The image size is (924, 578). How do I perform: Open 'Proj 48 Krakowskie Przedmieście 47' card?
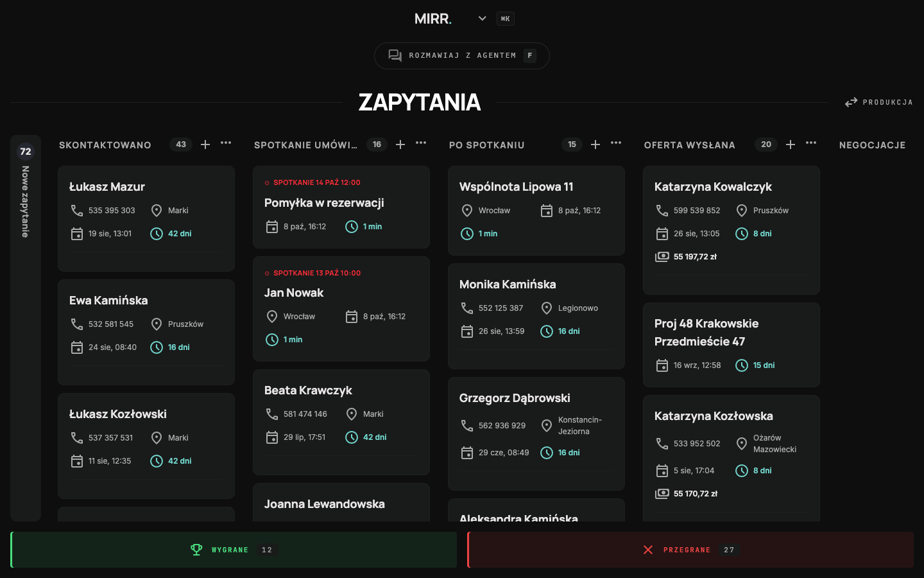(732, 345)
